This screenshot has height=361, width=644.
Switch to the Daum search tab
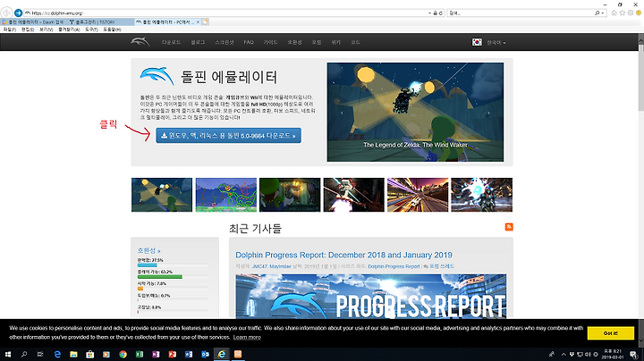click(x=34, y=22)
